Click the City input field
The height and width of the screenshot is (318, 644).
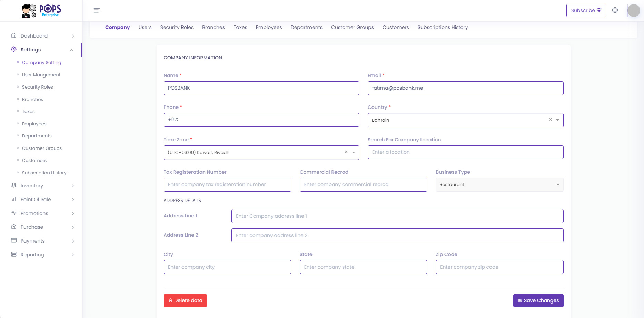coord(227,267)
